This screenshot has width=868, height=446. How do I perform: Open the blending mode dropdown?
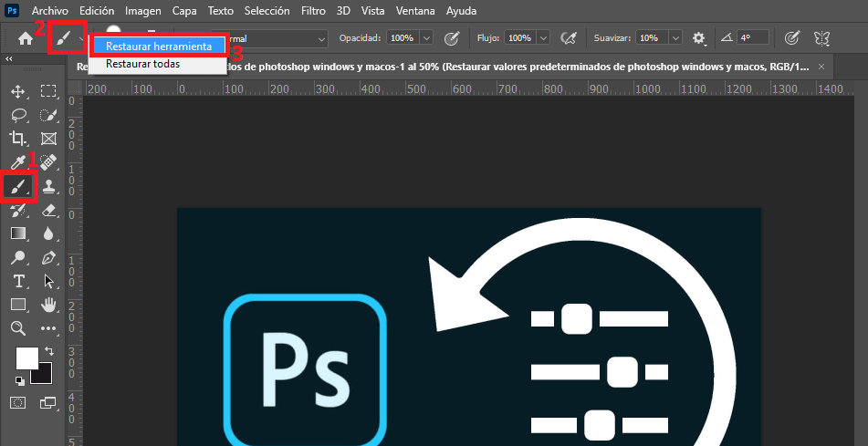click(268, 38)
